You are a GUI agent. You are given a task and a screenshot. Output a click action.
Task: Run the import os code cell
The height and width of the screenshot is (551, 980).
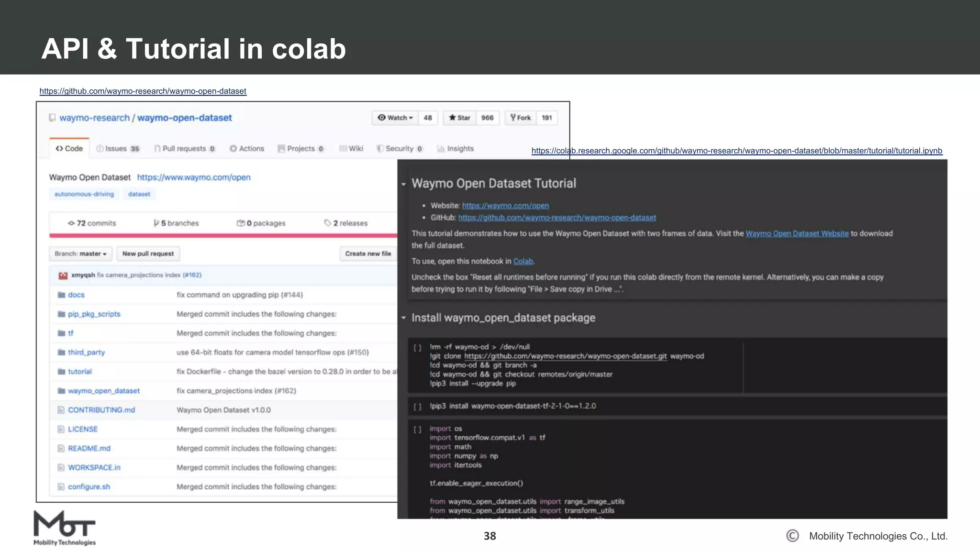click(417, 430)
